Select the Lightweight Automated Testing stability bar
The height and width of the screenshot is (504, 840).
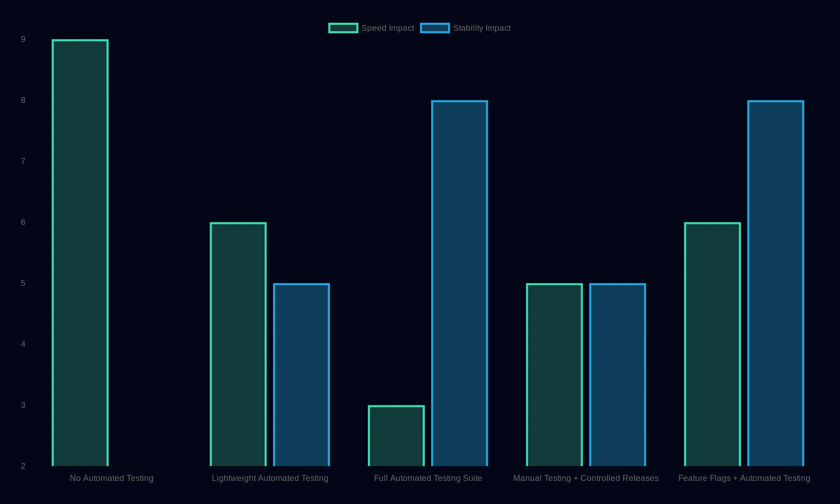tap(301, 375)
